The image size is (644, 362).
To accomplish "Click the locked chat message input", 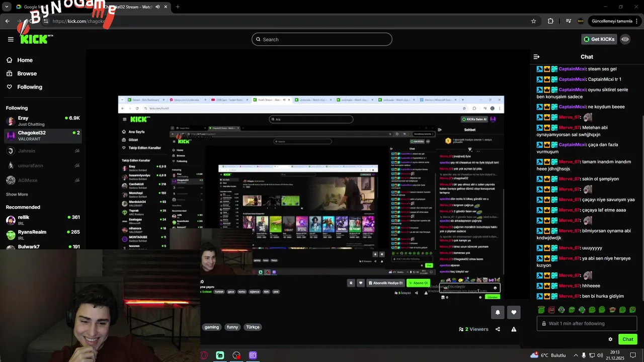I will [x=587, y=323].
